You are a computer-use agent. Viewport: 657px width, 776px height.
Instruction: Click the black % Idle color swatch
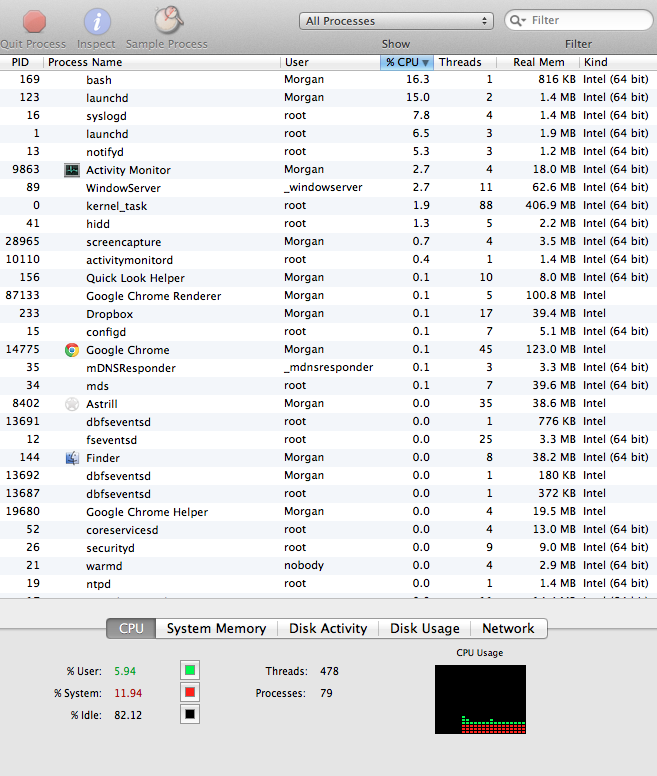coord(190,714)
